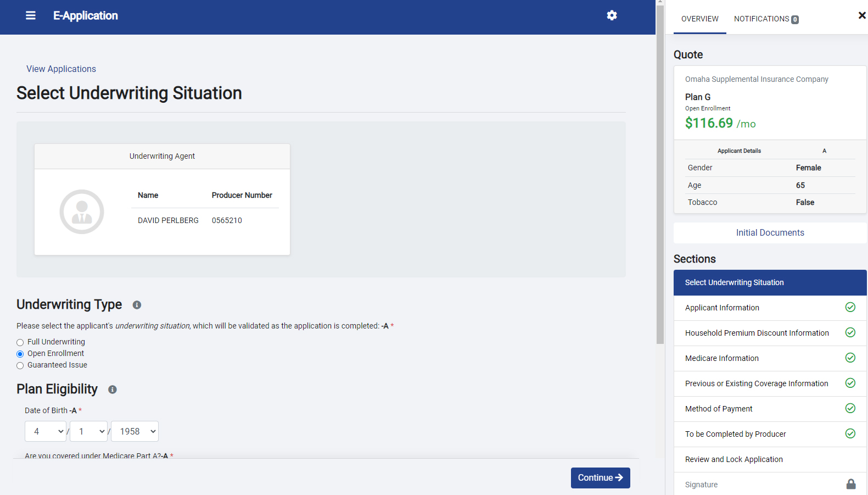Open the birth month dropdown
Screen dimensions: 868x495
click(46, 431)
